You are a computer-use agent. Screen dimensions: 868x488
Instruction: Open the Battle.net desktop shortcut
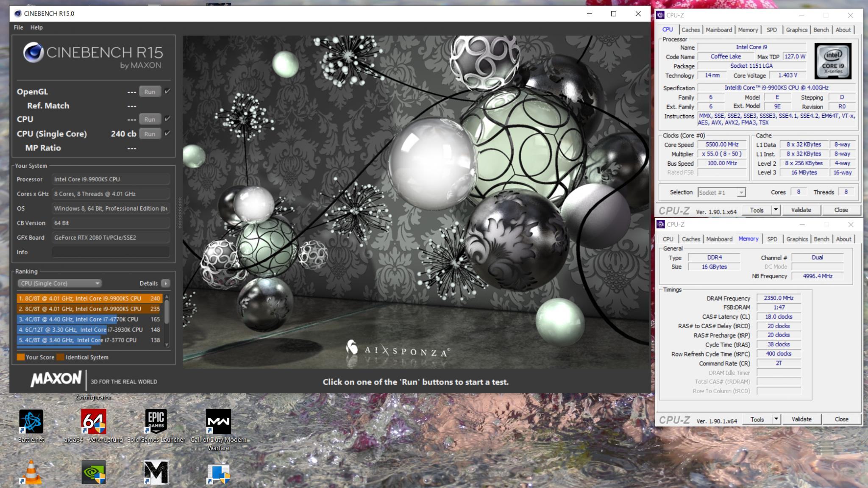tap(31, 421)
